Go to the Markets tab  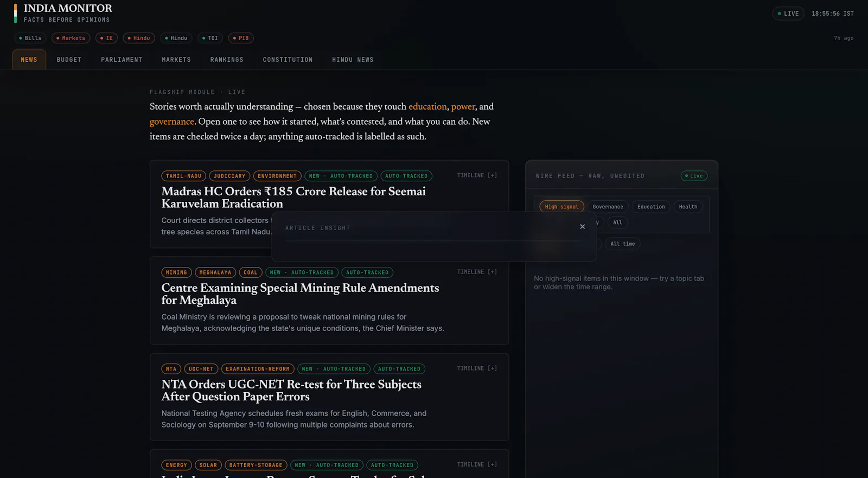[176, 60]
